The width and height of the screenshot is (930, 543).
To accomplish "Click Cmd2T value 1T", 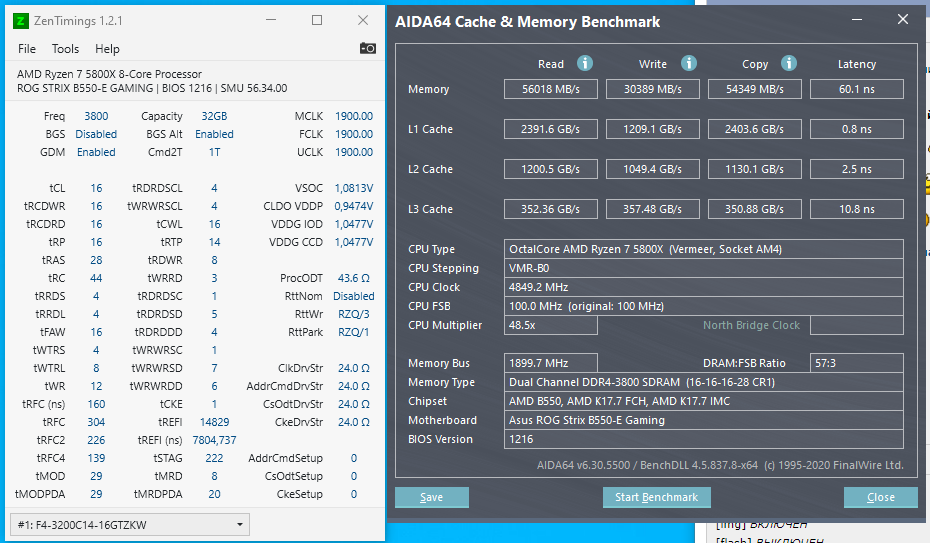I will click(214, 152).
